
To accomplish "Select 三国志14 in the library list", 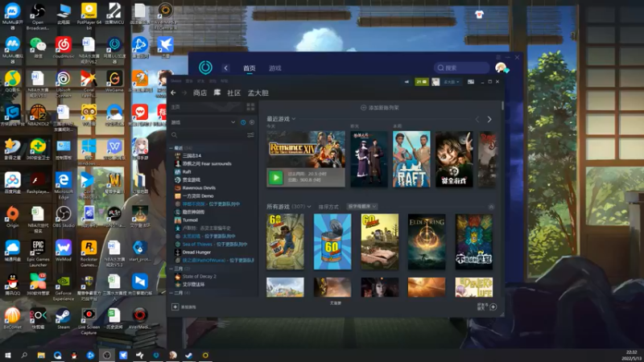I will [192, 155].
